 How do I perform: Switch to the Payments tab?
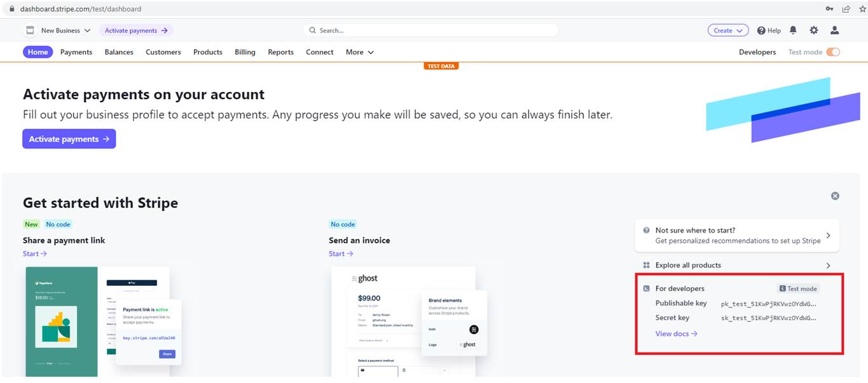pos(76,52)
